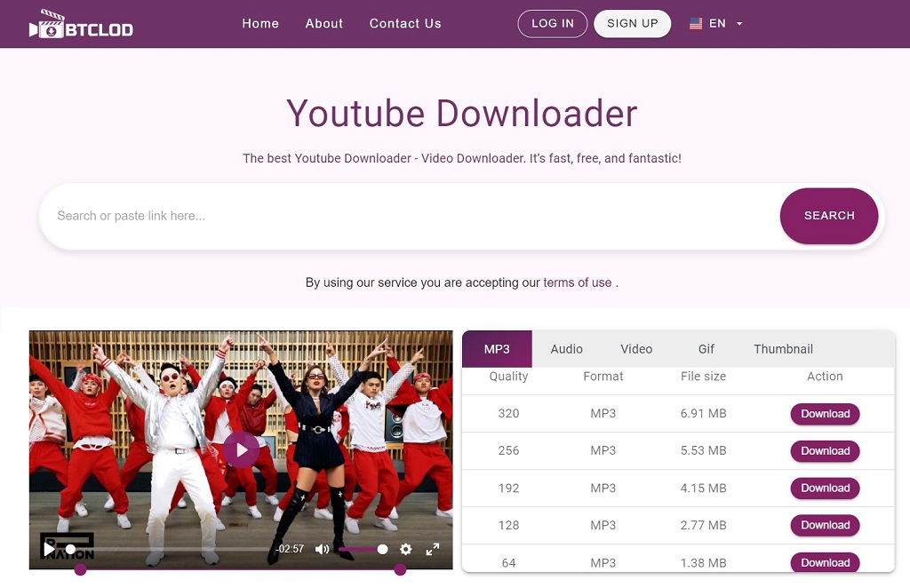The width and height of the screenshot is (910, 588).
Task: Click the 320 quality value
Action: point(508,413)
